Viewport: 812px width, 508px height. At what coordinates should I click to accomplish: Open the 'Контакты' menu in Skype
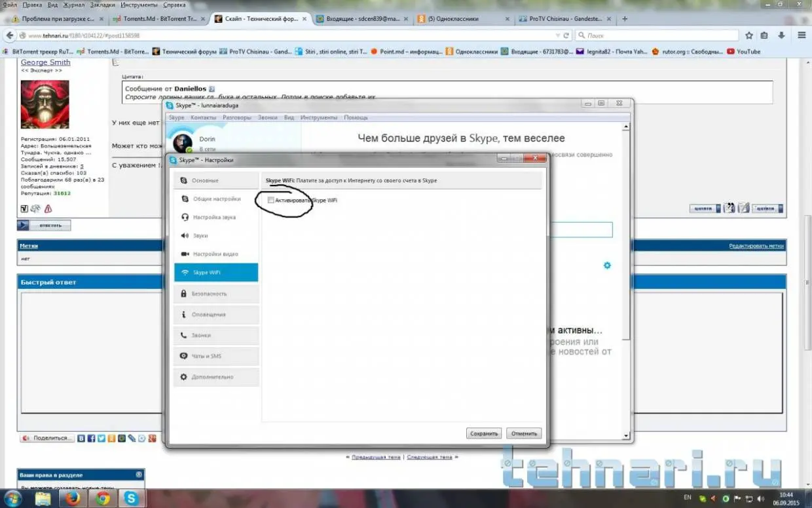point(203,117)
